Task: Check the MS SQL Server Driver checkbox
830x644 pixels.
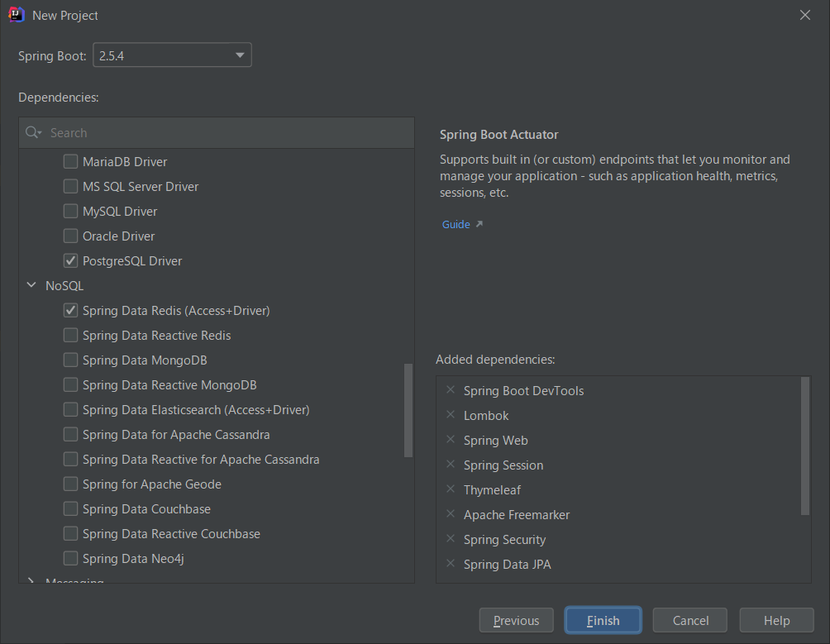Action: (x=70, y=186)
